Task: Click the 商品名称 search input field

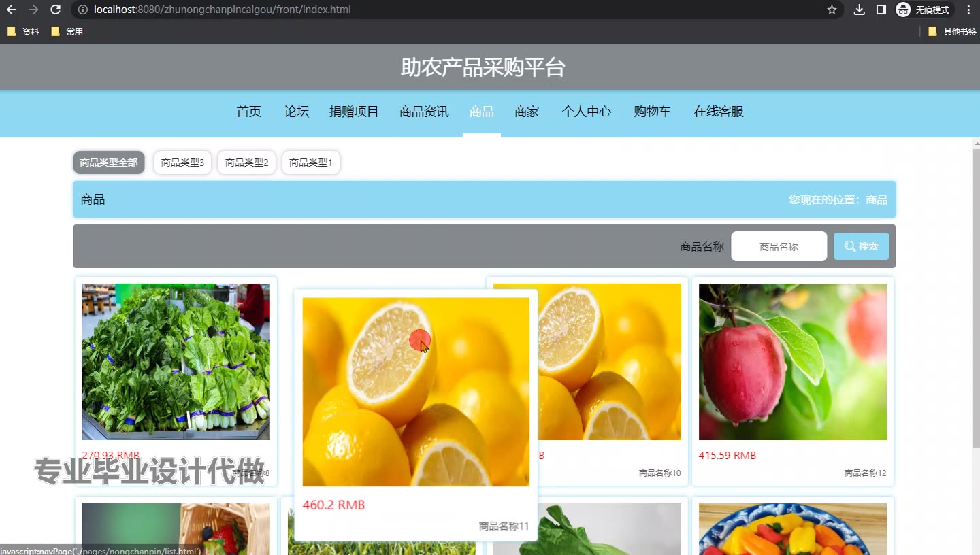Action: (779, 246)
